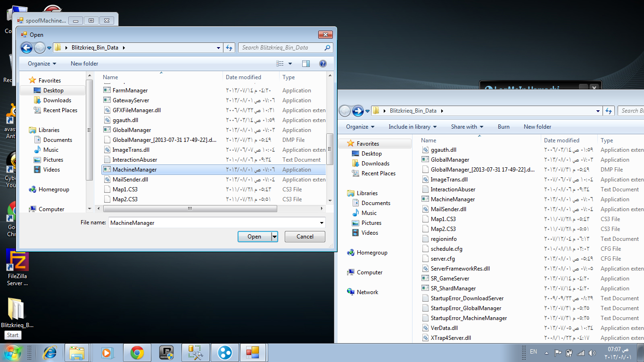Click the Back arrow in the Explorer window

click(x=345, y=111)
